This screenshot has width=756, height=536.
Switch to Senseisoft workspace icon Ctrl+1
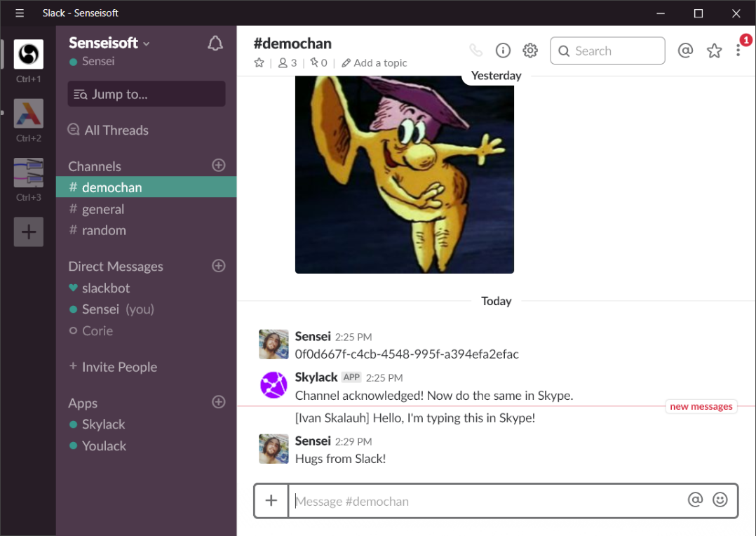29,54
